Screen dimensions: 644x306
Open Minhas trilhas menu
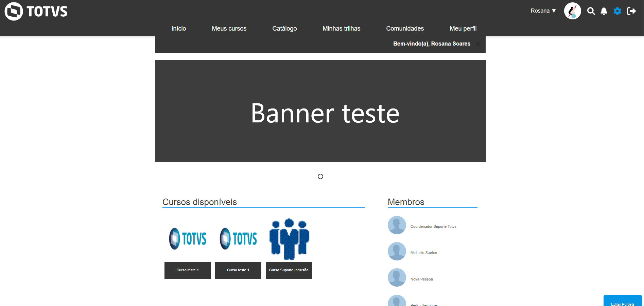[342, 29]
